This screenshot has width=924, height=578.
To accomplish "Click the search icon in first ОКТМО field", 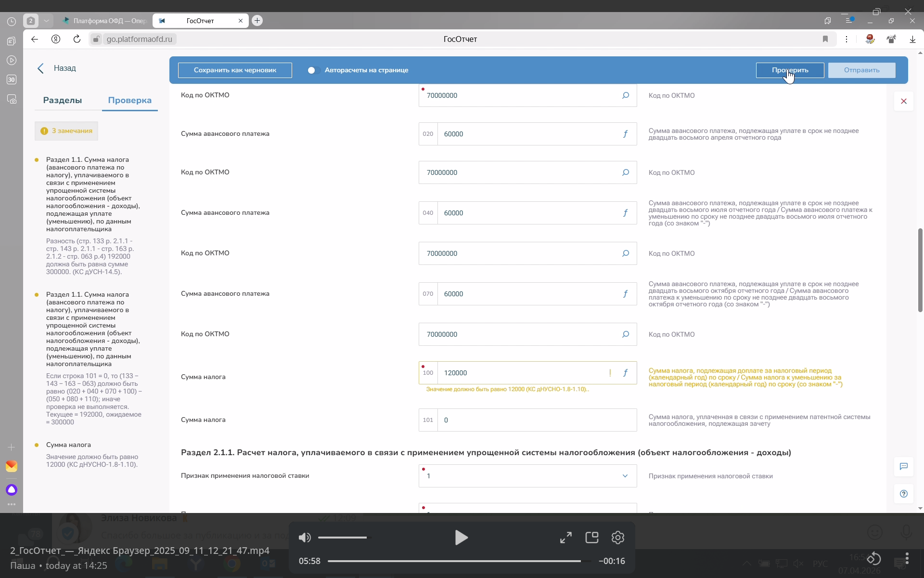I will tap(625, 95).
